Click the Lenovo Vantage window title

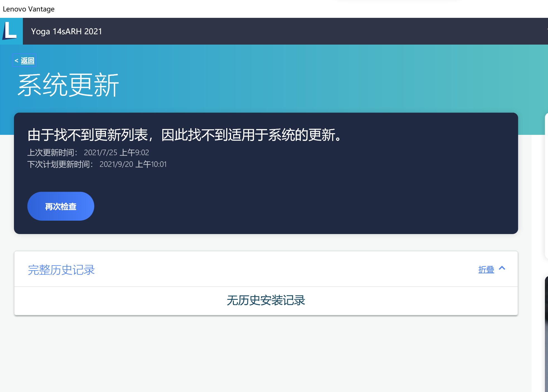pyautogui.click(x=29, y=9)
